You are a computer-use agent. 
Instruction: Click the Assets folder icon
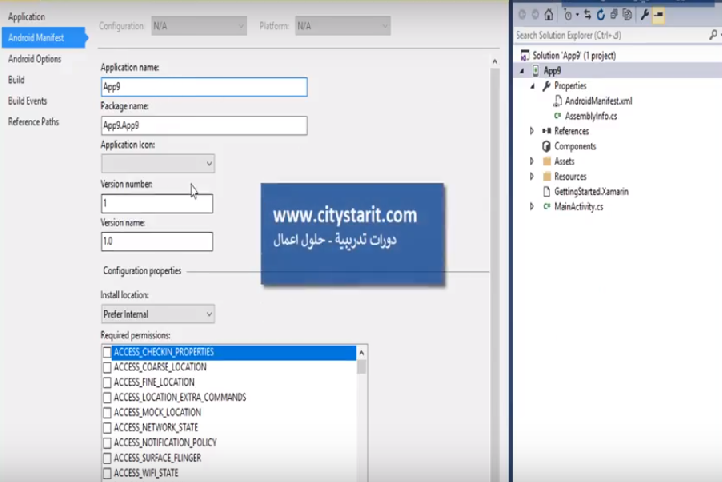coord(547,161)
